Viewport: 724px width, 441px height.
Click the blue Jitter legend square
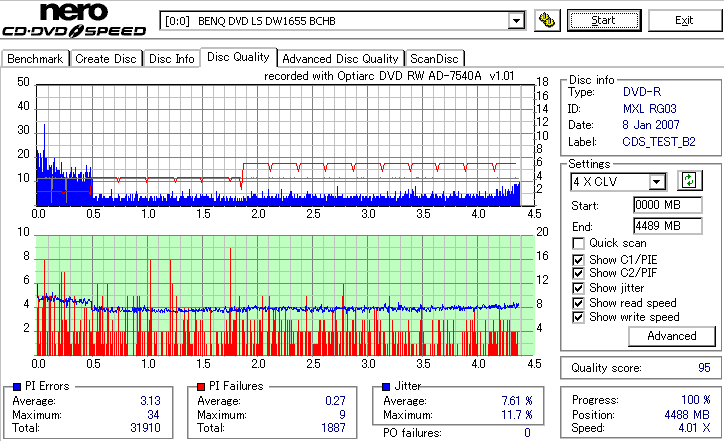[386, 387]
